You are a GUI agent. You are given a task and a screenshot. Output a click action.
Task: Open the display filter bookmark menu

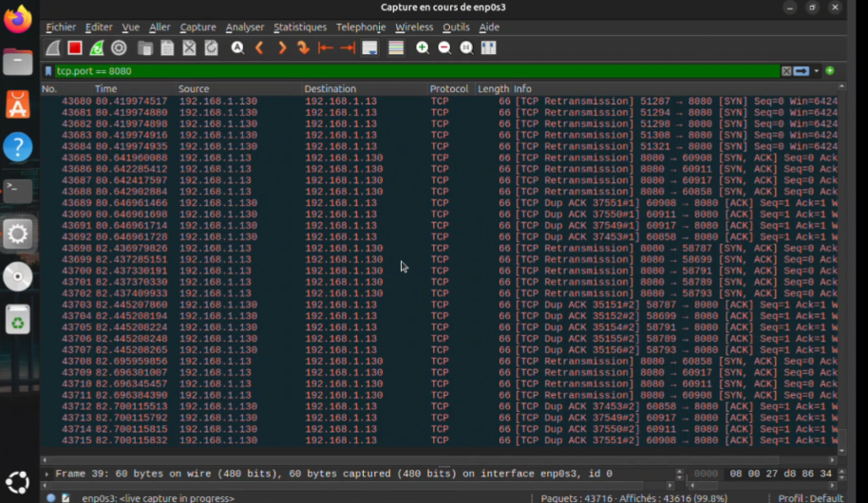pyautogui.click(x=48, y=71)
